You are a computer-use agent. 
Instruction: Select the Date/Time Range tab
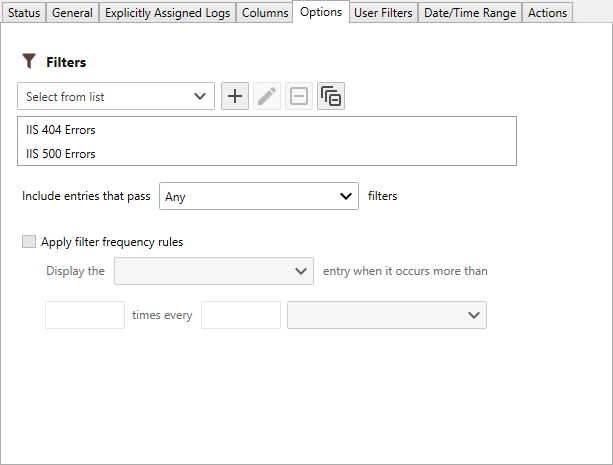click(470, 13)
